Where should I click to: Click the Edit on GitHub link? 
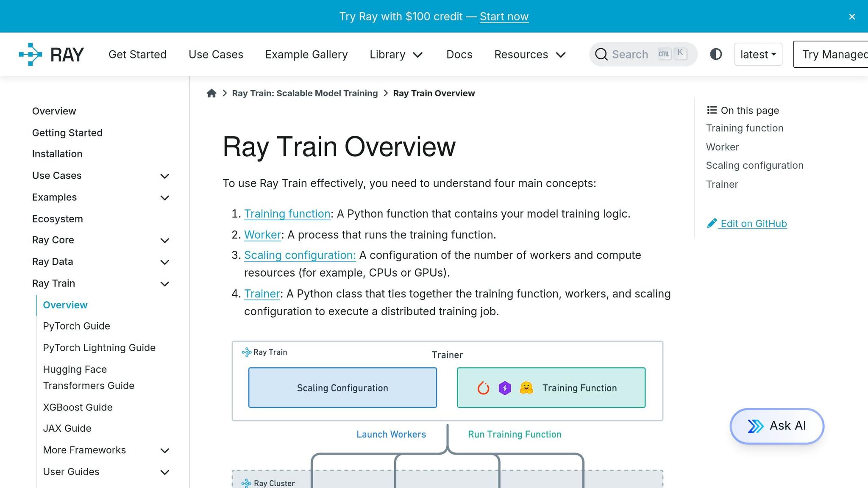pos(753,223)
